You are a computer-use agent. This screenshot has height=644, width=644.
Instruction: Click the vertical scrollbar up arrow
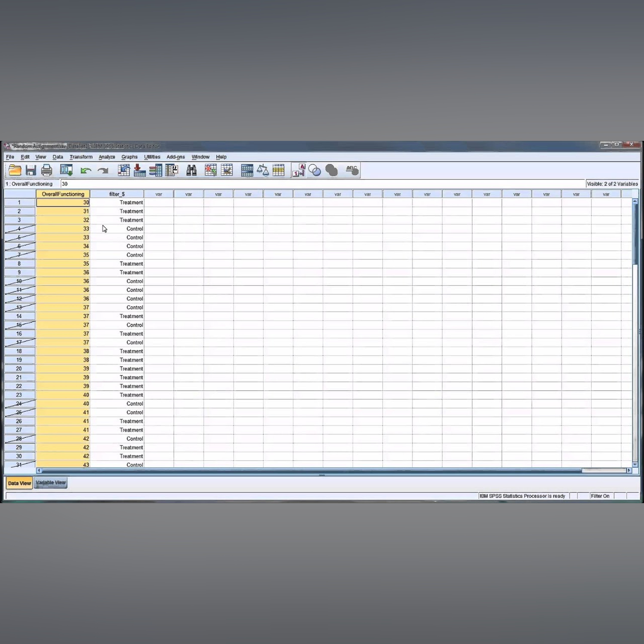pos(635,202)
